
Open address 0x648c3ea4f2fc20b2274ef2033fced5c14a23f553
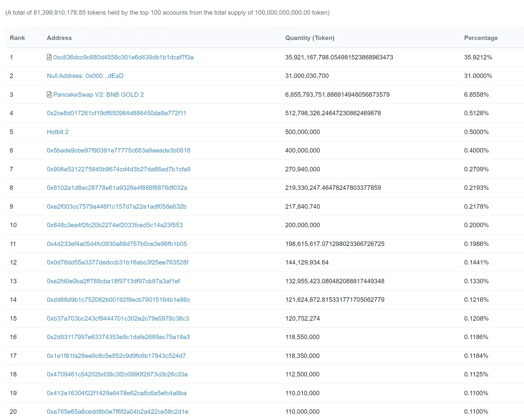pyautogui.click(x=115, y=225)
